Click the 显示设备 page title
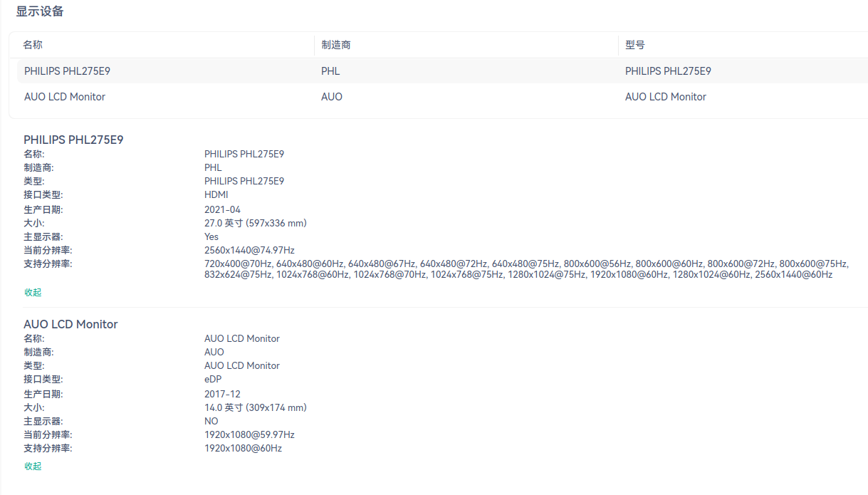 pyautogui.click(x=40, y=11)
